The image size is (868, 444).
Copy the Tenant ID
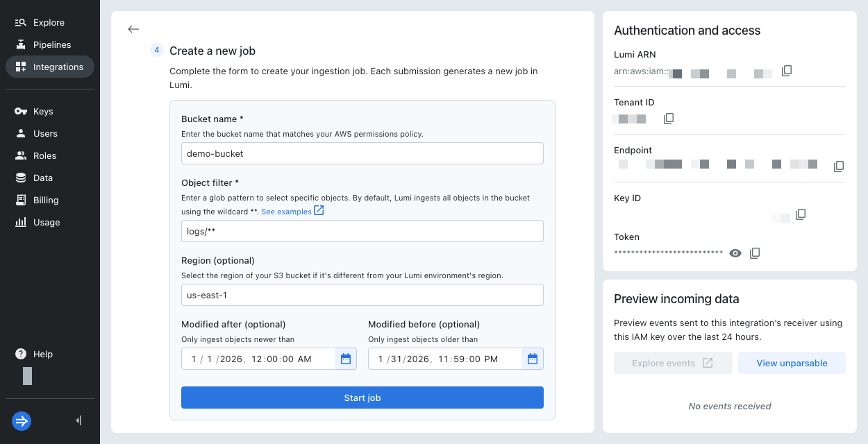(669, 119)
